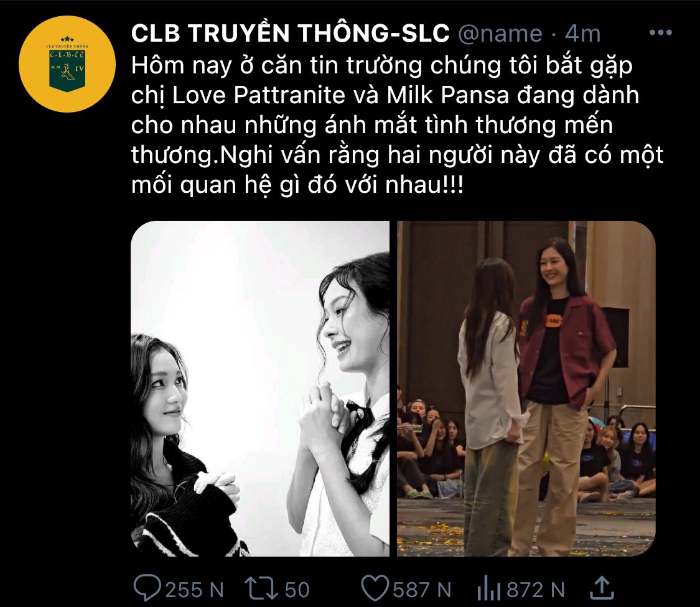Like the tweet with the heart icon
The height and width of the screenshot is (607, 700).
click(375, 589)
